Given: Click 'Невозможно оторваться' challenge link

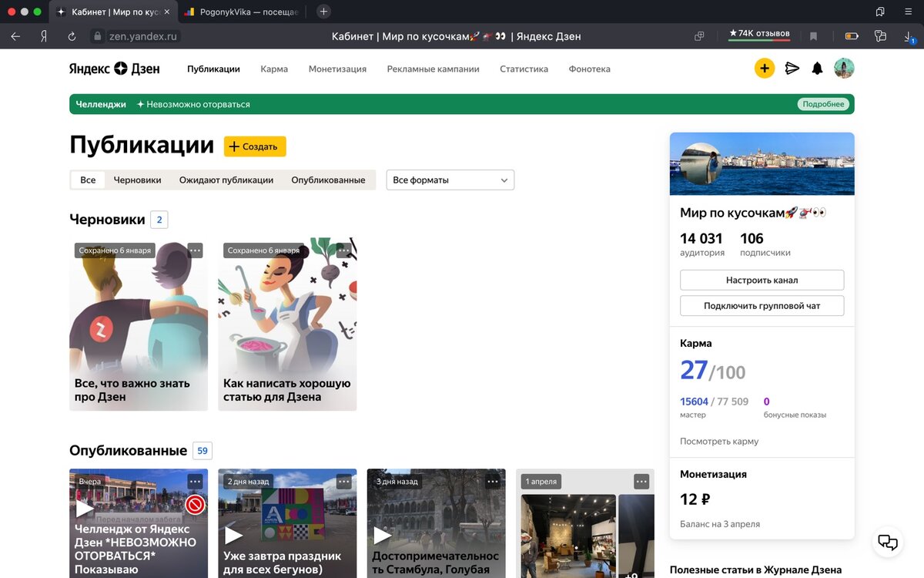Looking at the screenshot, I should (193, 104).
